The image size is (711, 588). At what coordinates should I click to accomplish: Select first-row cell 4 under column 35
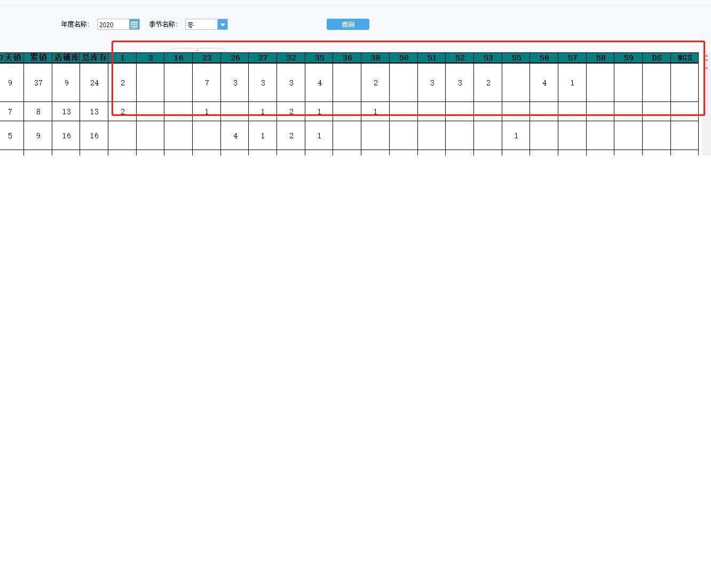[319, 83]
